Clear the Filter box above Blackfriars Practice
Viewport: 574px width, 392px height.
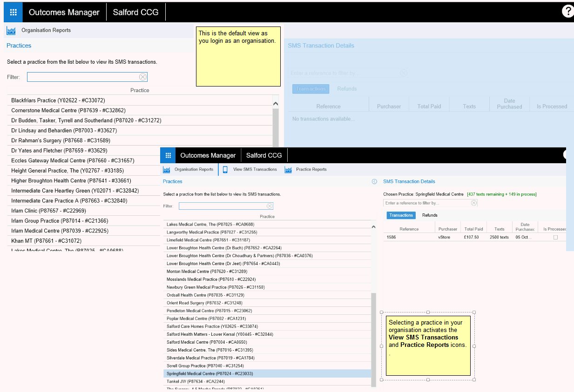[143, 77]
